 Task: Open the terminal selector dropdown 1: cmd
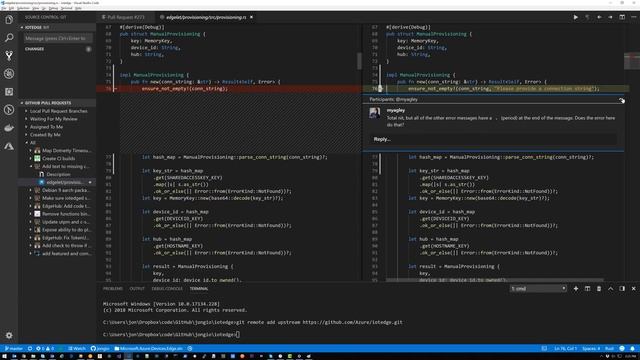[538, 289]
